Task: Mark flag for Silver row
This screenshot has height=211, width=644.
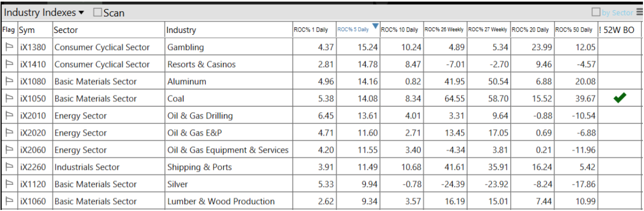Action: coord(9,184)
